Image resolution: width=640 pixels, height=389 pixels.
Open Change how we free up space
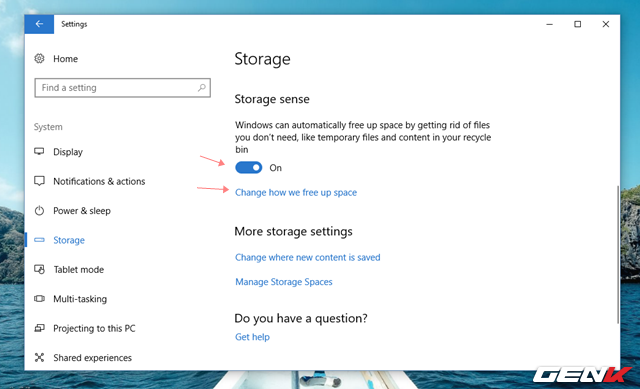296,192
